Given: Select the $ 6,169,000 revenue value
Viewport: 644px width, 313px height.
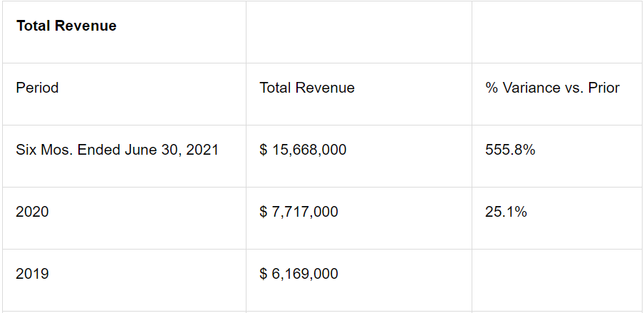Looking at the screenshot, I should coord(298,274).
